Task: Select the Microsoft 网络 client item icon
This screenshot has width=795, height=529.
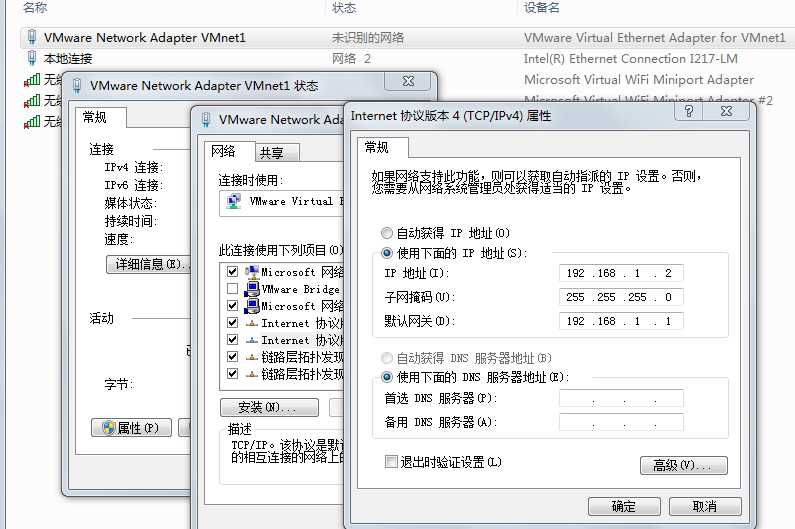Action: 252,272
